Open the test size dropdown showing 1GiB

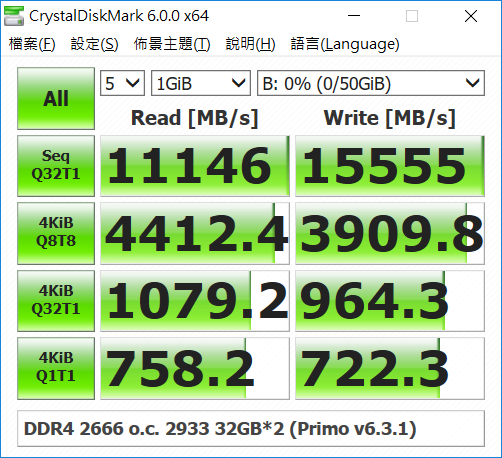(201, 83)
